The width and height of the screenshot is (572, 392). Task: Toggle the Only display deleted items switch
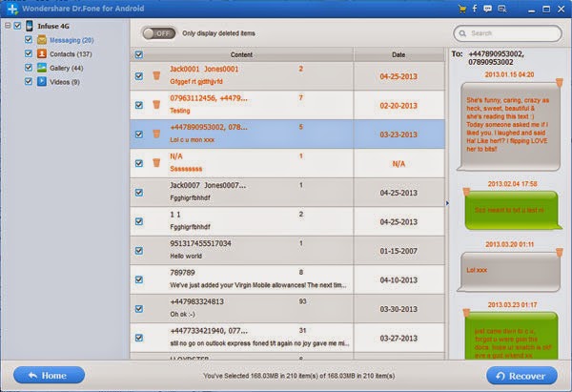pos(158,33)
